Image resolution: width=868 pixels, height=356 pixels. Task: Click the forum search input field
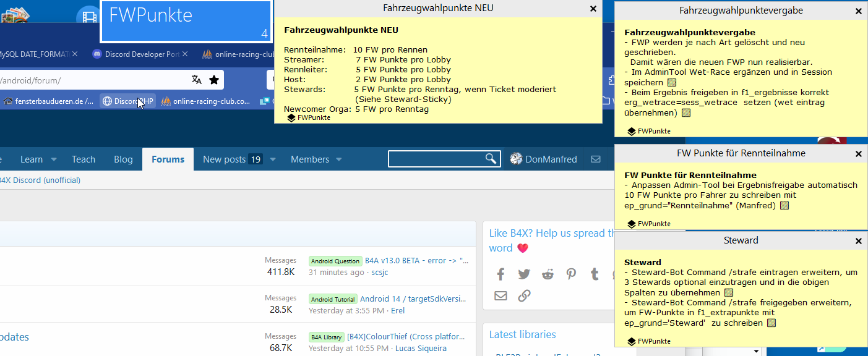point(436,159)
